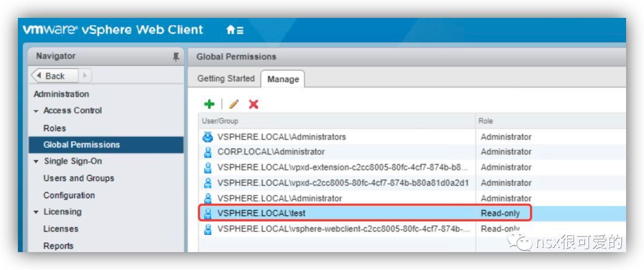Click the VMware vSphere Web Client logo
The height and width of the screenshot is (270, 644).
(x=113, y=30)
